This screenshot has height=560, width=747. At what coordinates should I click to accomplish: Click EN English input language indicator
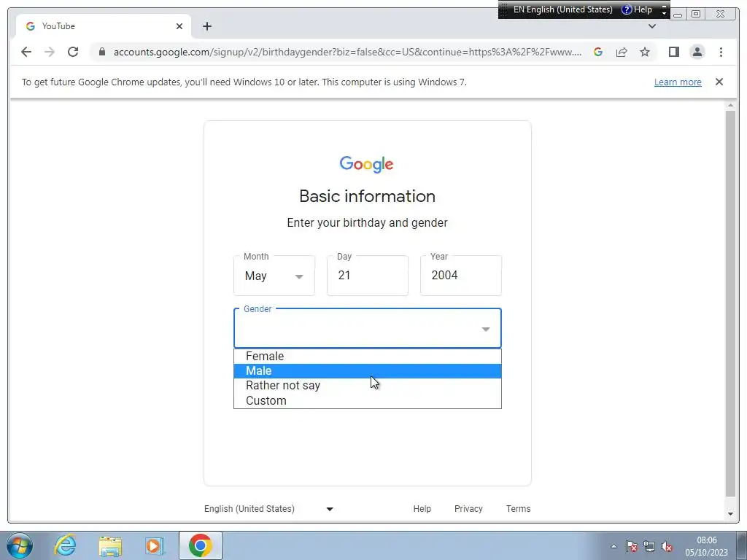point(562,9)
